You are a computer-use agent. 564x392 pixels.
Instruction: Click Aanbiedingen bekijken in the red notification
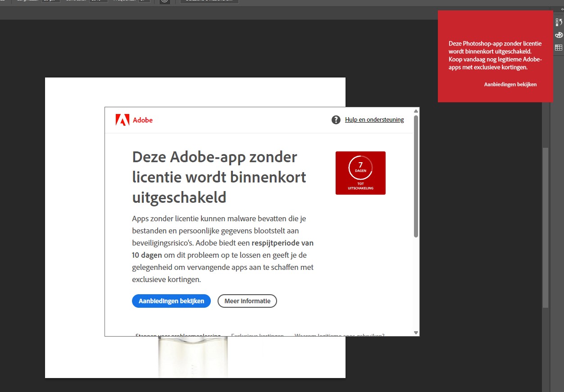click(x=510, y=84)
